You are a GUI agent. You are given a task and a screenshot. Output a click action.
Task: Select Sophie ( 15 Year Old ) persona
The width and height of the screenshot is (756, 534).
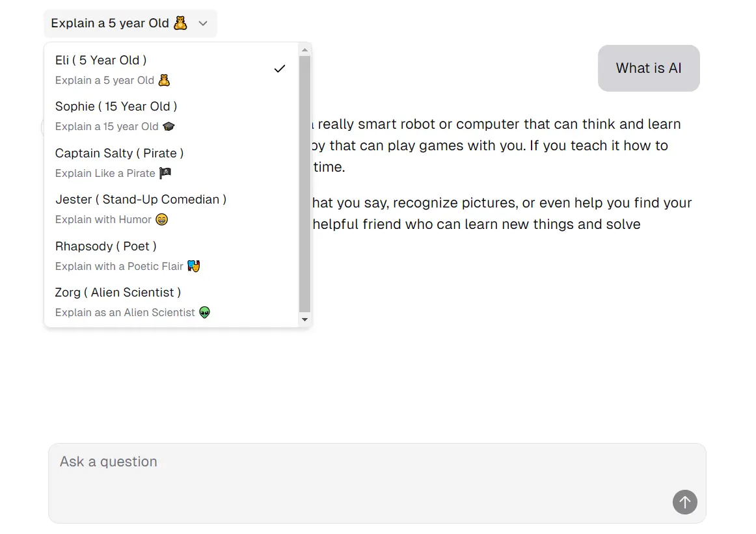[116, 107]
